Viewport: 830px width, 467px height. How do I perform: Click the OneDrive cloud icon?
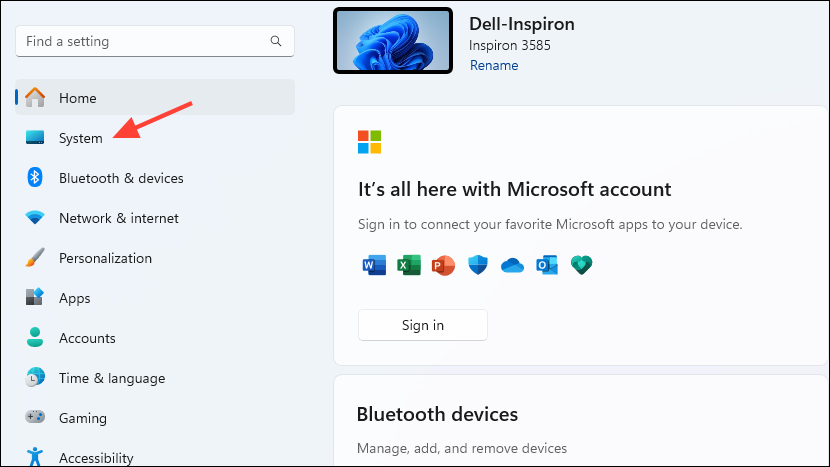click(512, 265)
